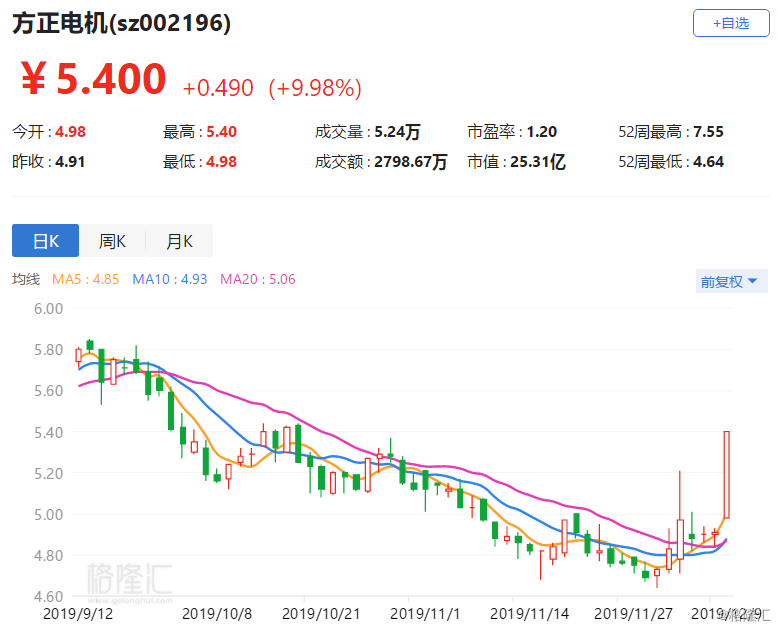This screenshot has height=629, width=778.
Task: Click the 2019/10/8 date axis label
Action: 217,614
